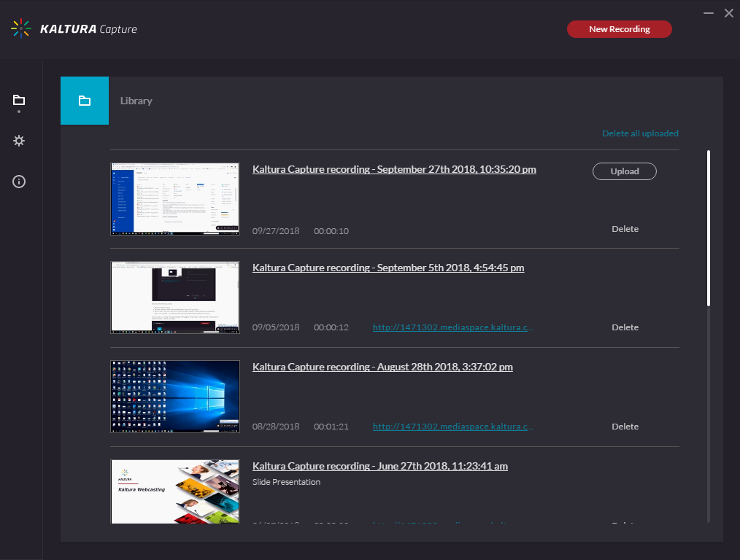Screen dimensions: 740x560
Task: Click the Kaltura sunburst logo
Action: (x=20, y=28)
